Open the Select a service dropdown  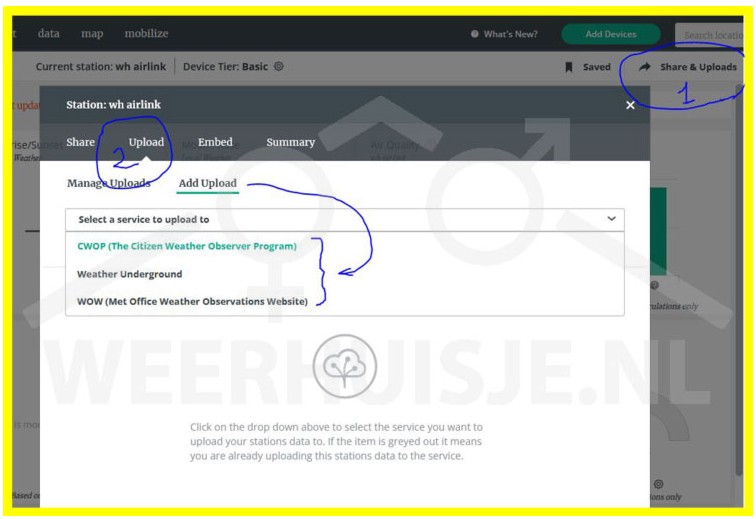click(345, 219)
